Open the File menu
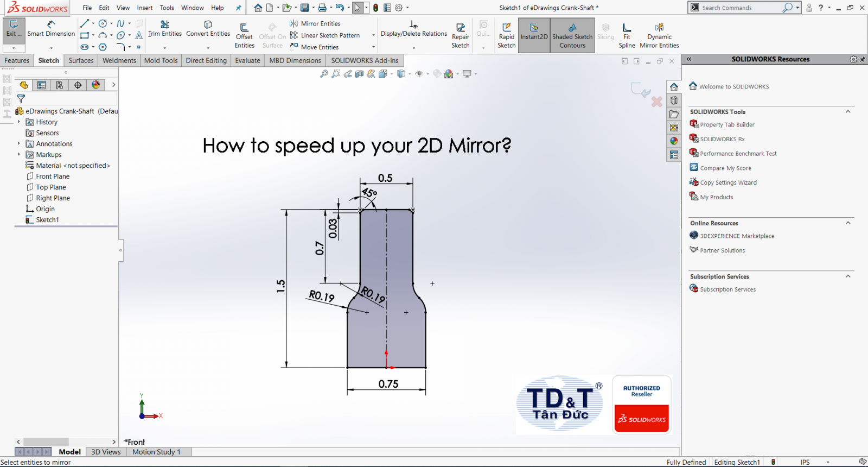The image size is (868, 467). [x=87, y=8]
